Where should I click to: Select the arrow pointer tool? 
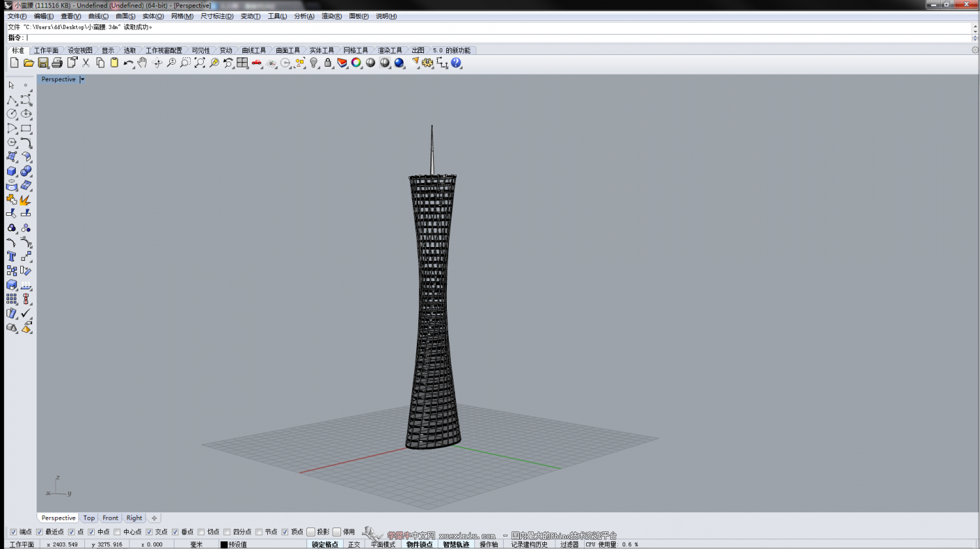pyautogui.click(x=11, y=85)
